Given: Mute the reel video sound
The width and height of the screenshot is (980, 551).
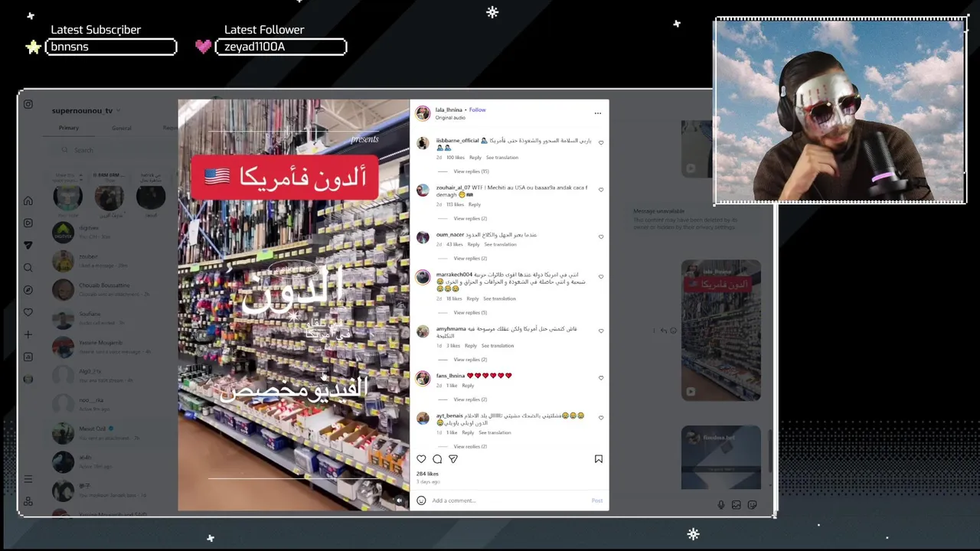Looking at the screenshot, I should tap(399, 500).
